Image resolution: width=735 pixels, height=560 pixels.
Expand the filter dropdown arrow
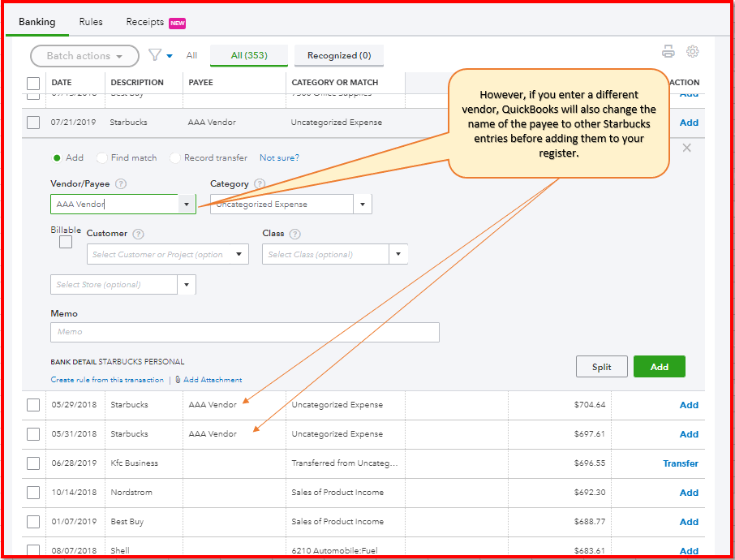coord(170,56)
